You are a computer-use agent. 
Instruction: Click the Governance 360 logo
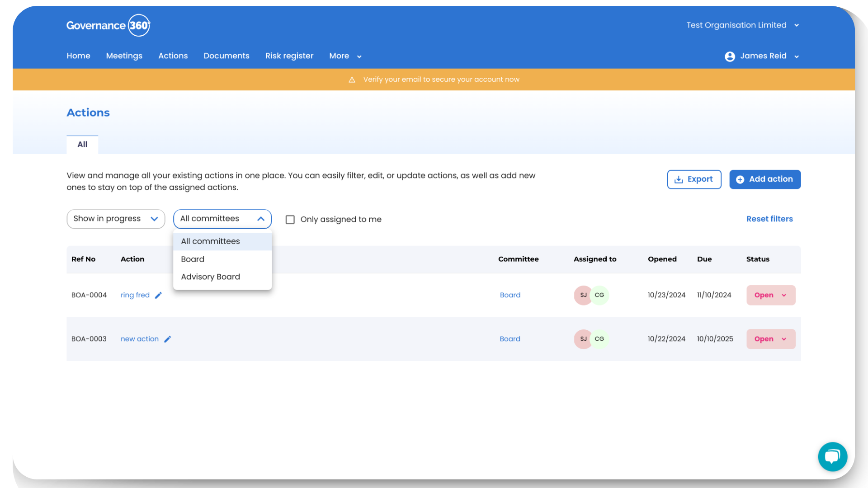click(108, 25)
